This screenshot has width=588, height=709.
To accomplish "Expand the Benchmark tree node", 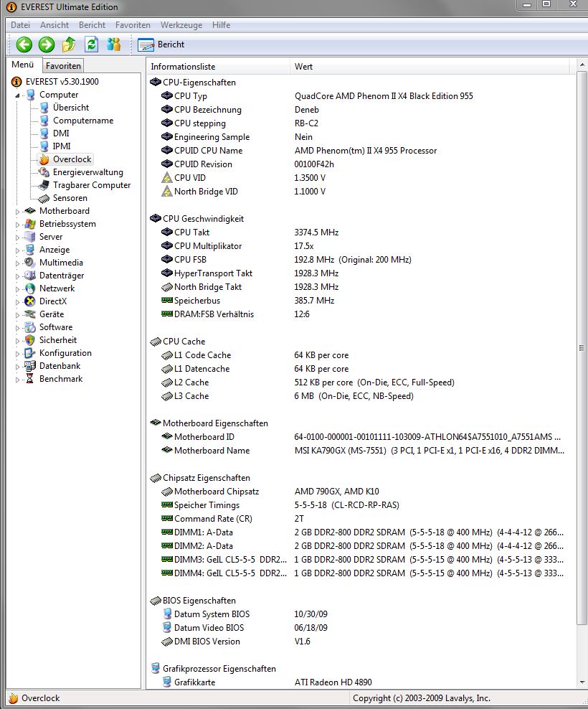I will tap(18, 380).
